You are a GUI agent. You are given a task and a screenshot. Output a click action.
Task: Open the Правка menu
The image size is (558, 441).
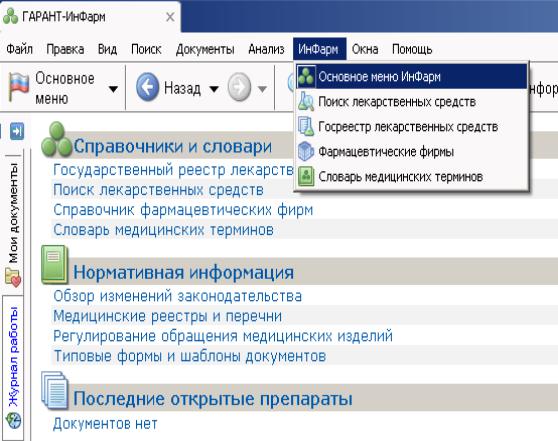65,49
